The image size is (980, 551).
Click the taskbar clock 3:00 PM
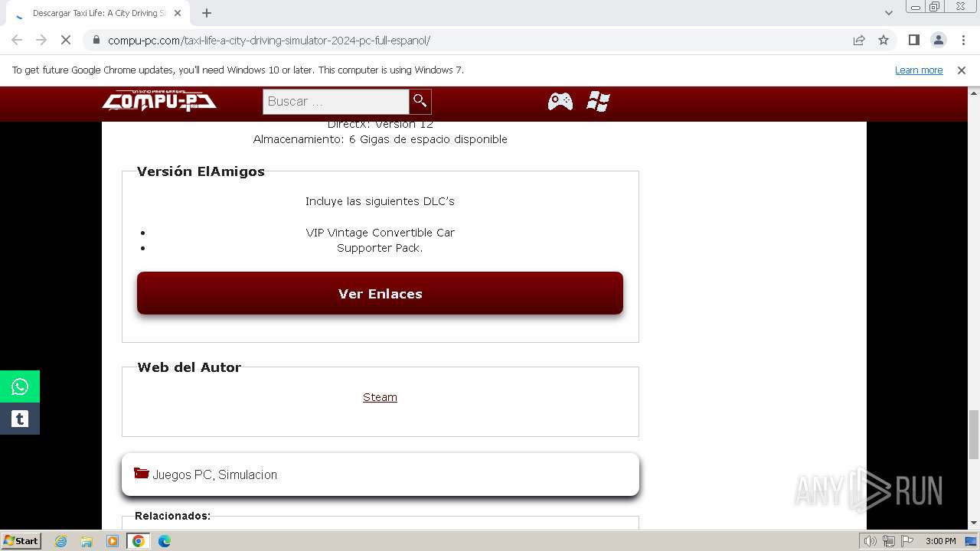pyautogui.click(x=940, y=541)
